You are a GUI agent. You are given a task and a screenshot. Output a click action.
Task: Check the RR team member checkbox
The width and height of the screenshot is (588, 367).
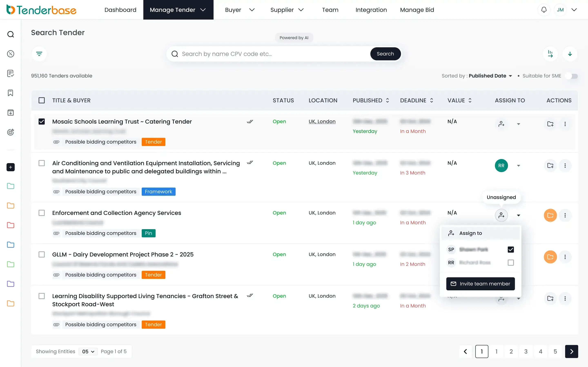coord(511,263)
